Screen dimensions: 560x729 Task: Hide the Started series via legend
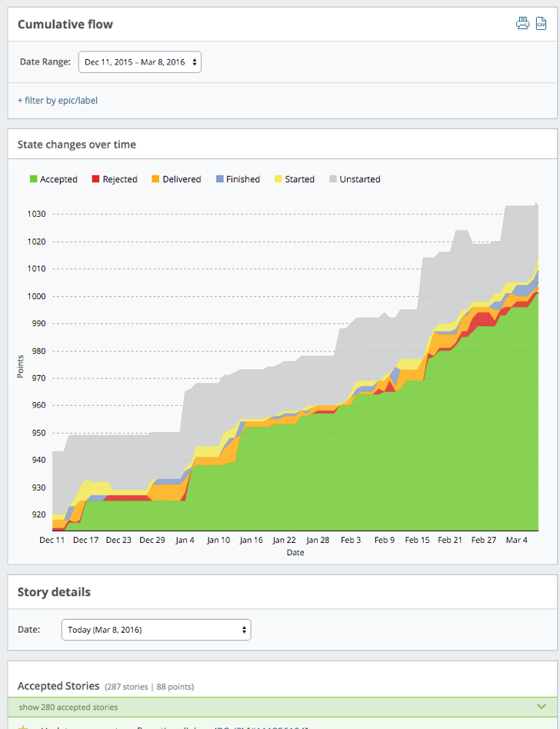point(292,179)
